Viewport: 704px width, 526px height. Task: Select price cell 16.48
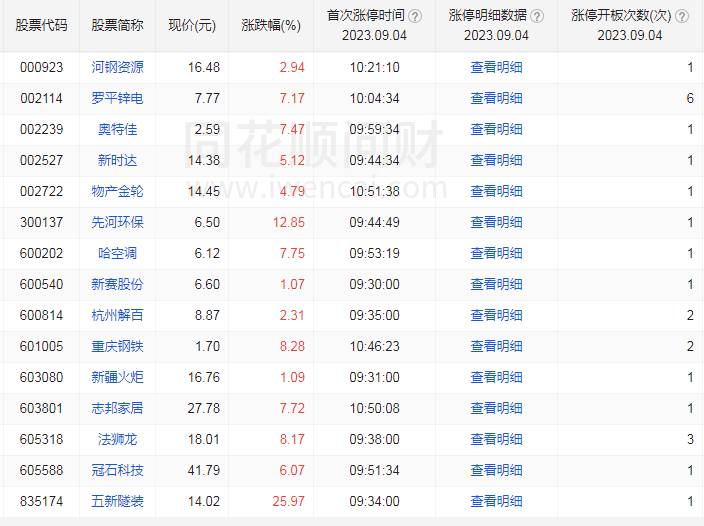tap(204, 67)
